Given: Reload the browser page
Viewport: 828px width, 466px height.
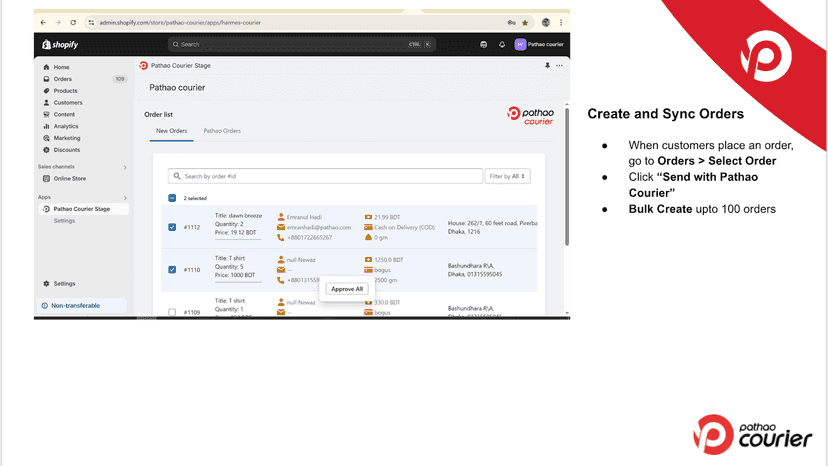Looking at the screenshot, I should pos(73,23).
